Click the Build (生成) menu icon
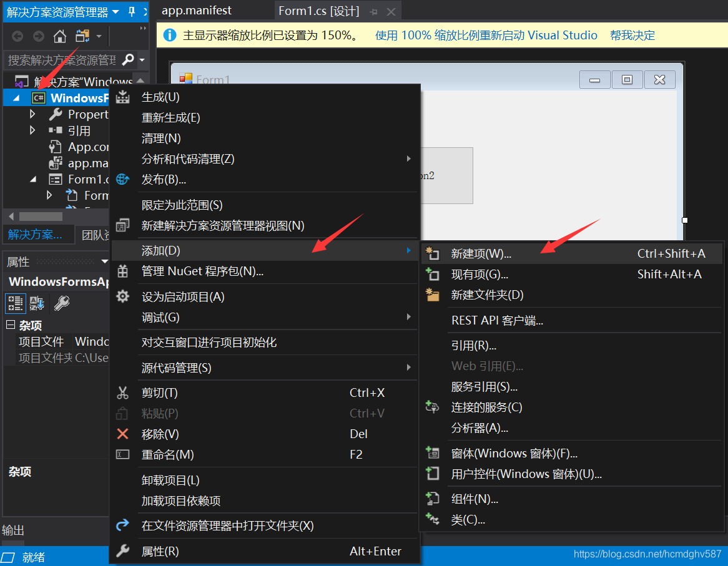This screenshot has height=566, width=728. (122, 97)
